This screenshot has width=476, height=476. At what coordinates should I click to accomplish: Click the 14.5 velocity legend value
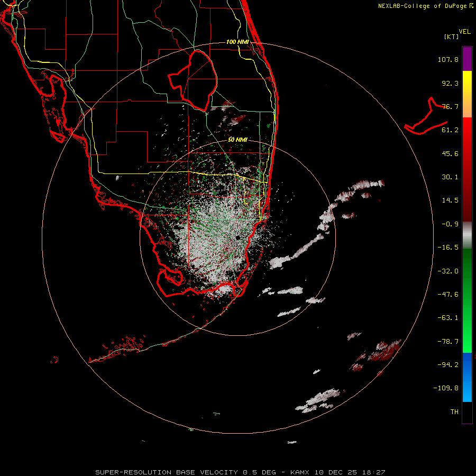450,200
